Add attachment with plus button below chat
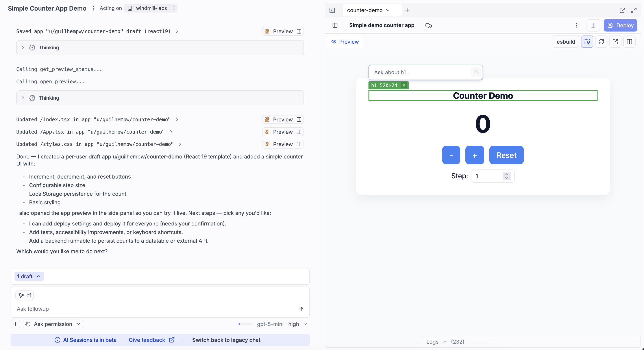Screen dimensions: 644x350 [x=15, y=324]
